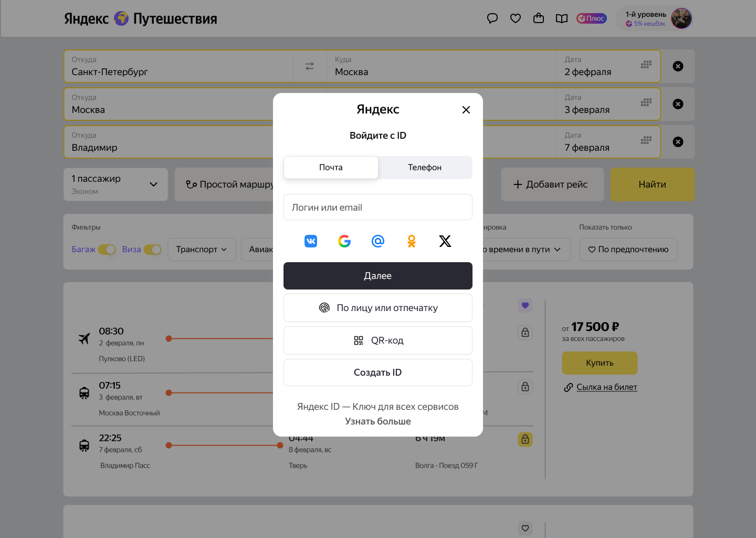This screenshot has height=538, width=756.
Task: Click the Откуда Санкт-Петербург field
Action: (178, 66)
